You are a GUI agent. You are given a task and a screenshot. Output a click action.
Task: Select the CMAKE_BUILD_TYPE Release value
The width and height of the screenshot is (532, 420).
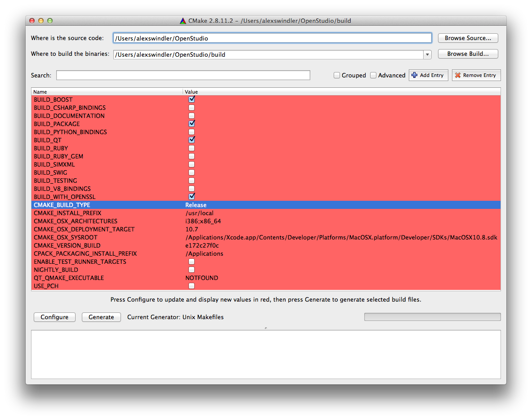pyautogui.click(x=196, y=205)
